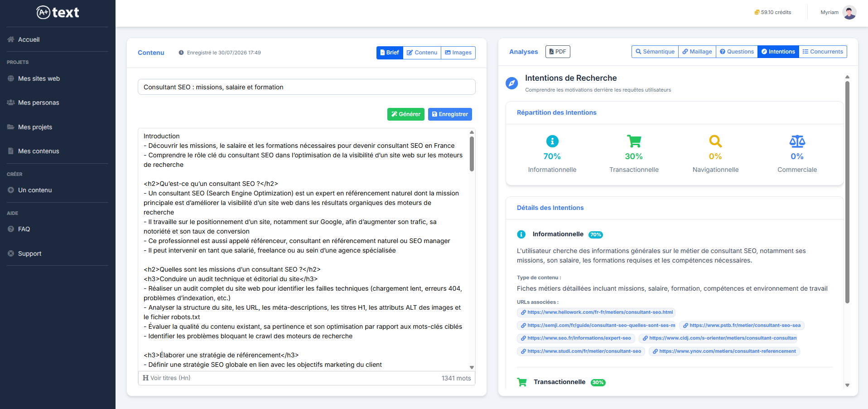Click the A+ text logo
This screenshot has width=868, height=409.
click(x=58, y=12)
